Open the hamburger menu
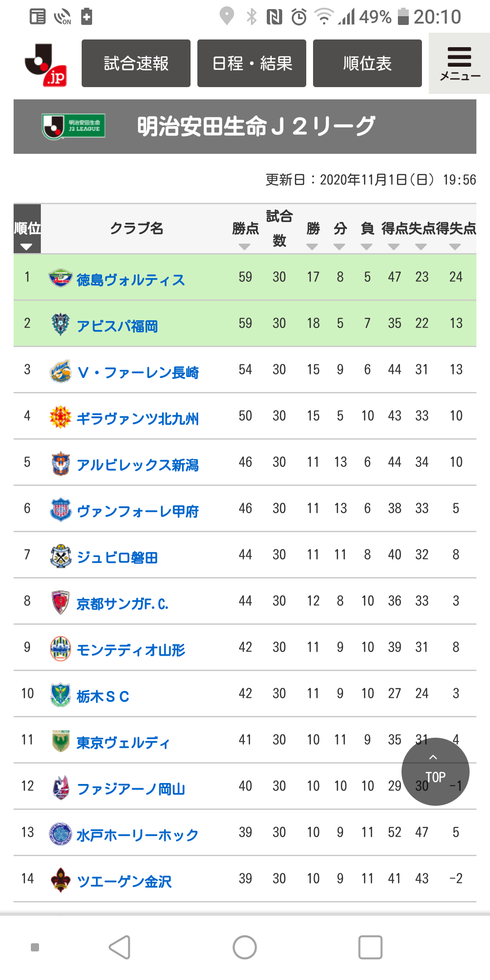Image resolution: width=490 pixels, height=980 pixels. (x=459, y=64)
